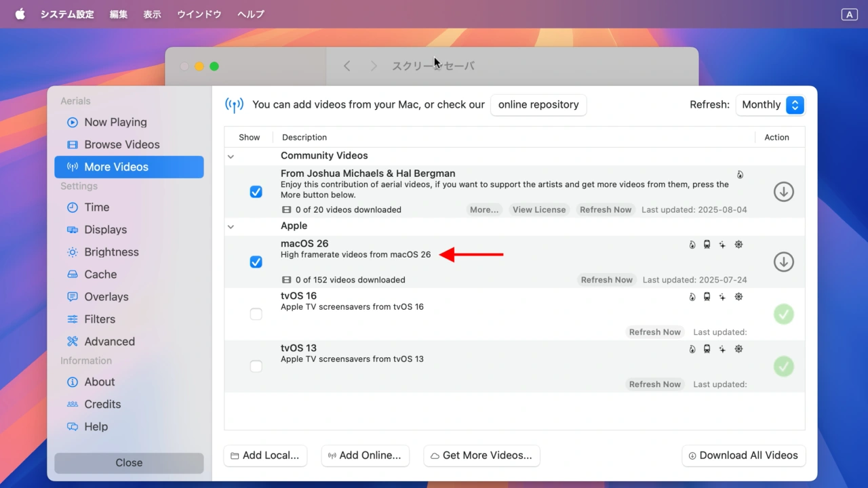Open Now Playing in the sidebar
Screen dimensions: 868x488
115,122
